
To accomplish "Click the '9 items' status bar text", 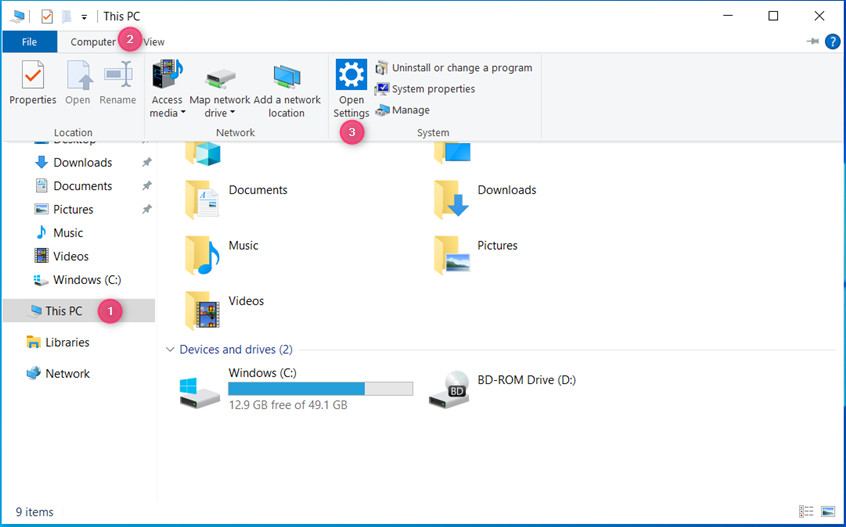I will (x=35, y=512).
